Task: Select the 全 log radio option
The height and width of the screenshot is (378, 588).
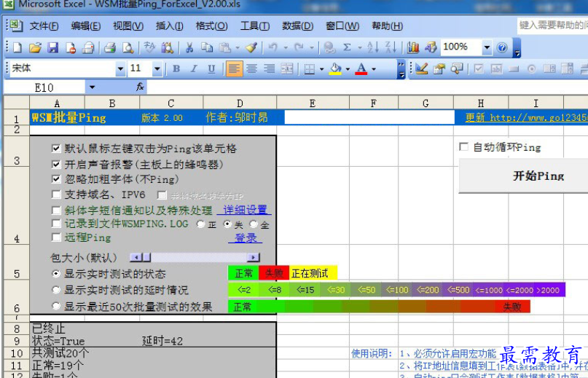Action: coord(254,224)
